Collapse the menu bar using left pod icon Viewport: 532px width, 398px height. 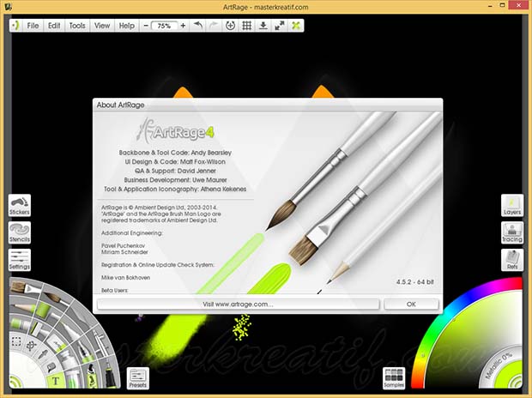point(15,26)
